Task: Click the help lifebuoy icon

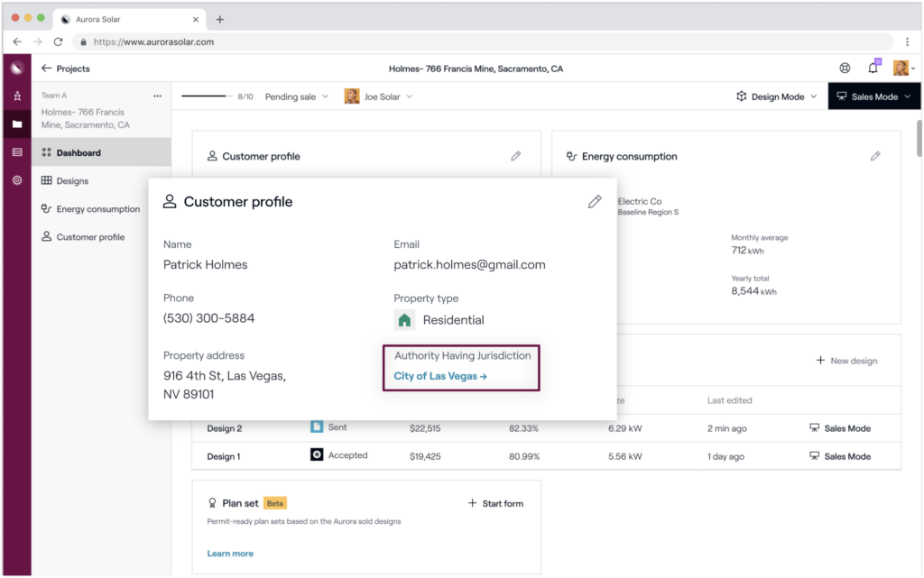Action: pyautogui.click(x=845, y=69)
